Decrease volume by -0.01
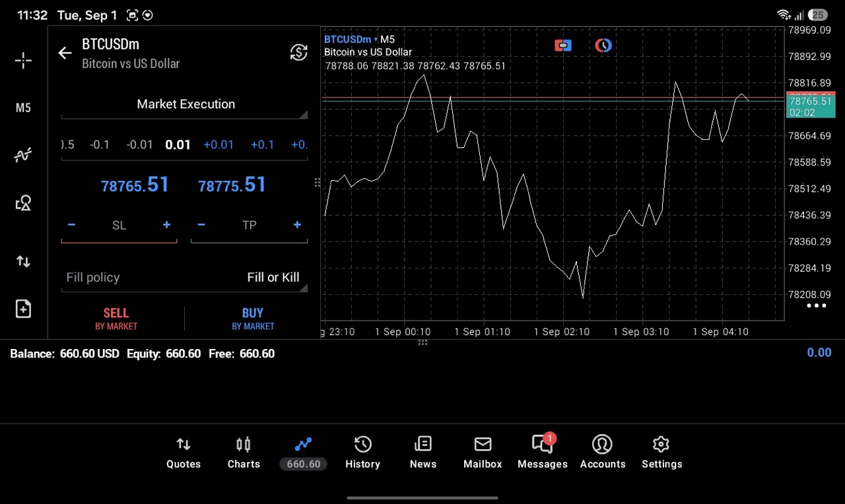The width and height of the screenshot is (845, 504). tap(139, 144)
